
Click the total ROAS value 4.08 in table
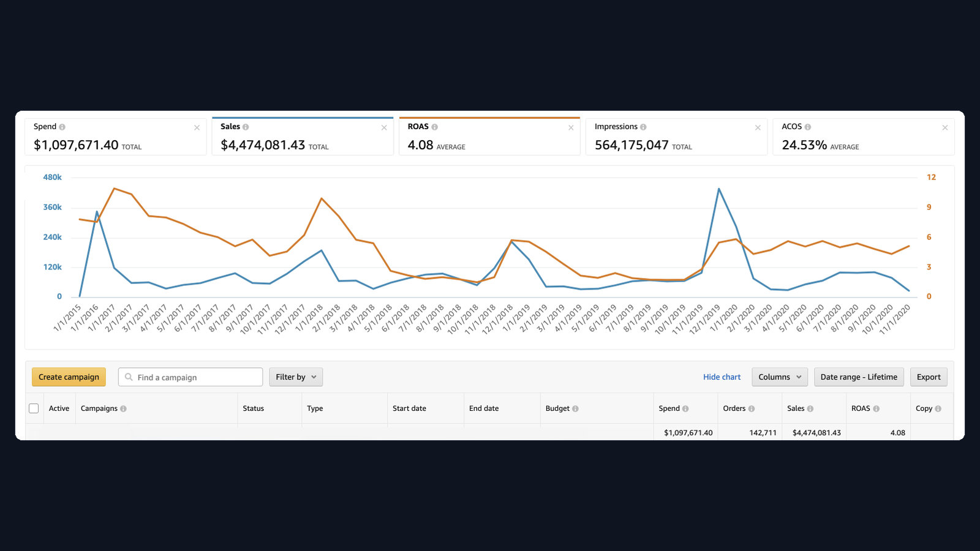pos(897,433)
